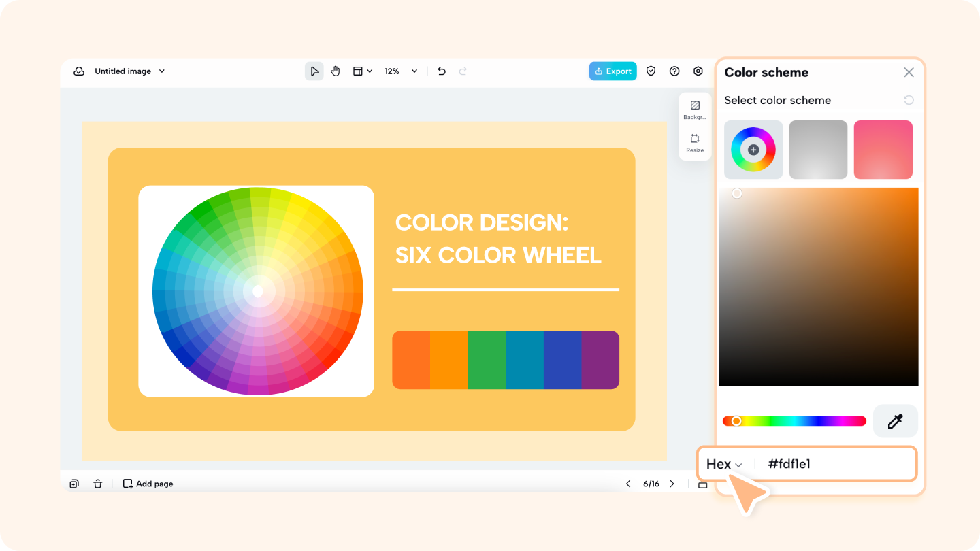The width and height of the screenshot is (980, 551).
Task: Select the arrow selection tool
Action: (314, 71)
